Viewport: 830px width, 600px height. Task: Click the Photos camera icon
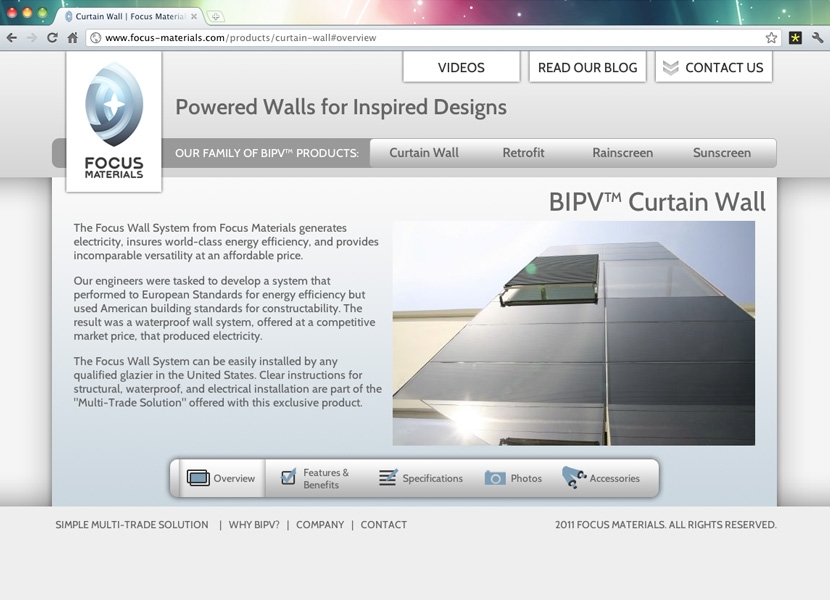495,478
